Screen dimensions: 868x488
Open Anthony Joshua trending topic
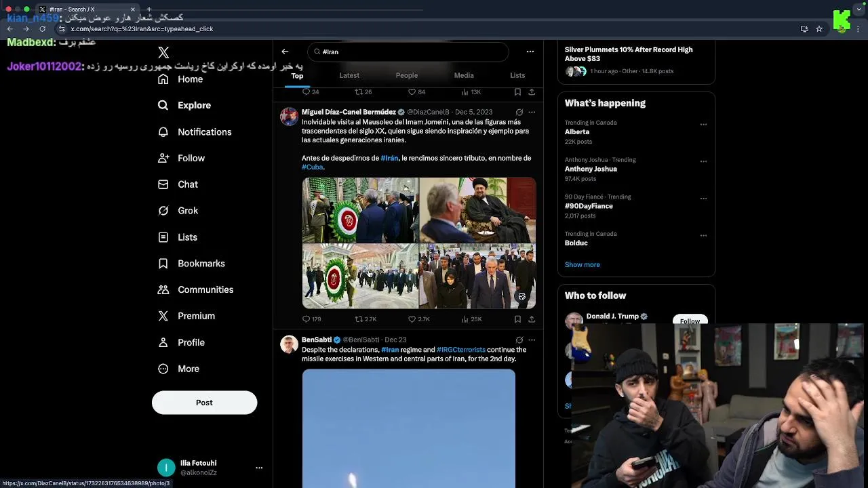591,169
